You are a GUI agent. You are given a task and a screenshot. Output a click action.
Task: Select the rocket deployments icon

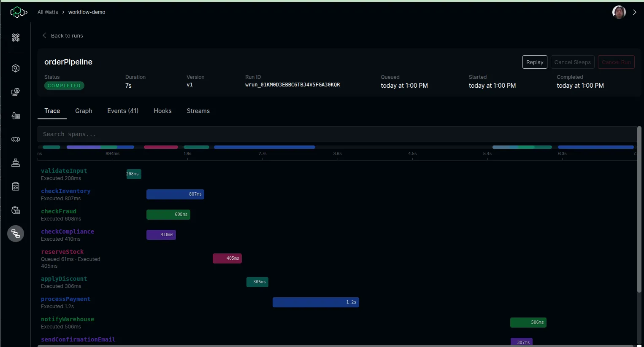coord(16,116)
